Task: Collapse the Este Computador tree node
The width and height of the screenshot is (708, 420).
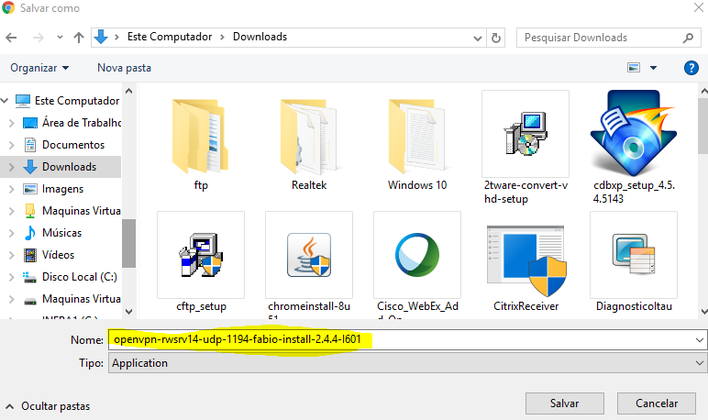Action: pos(5,100)
